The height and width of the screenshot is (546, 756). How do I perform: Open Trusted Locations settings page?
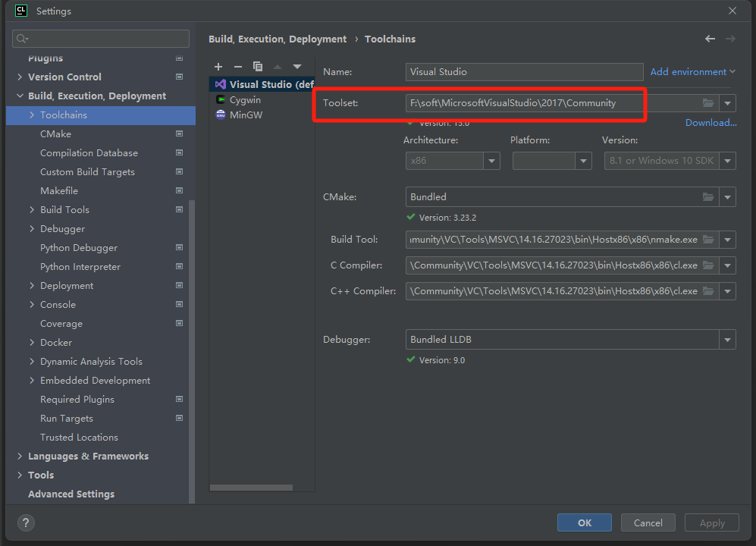[79, 437]
